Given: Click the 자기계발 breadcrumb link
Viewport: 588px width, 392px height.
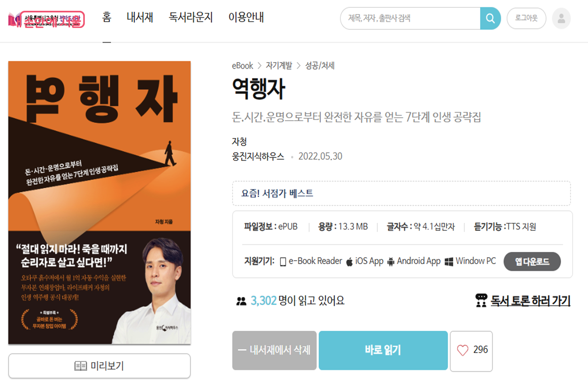Looking at the screenshot, I should point(279,66).
